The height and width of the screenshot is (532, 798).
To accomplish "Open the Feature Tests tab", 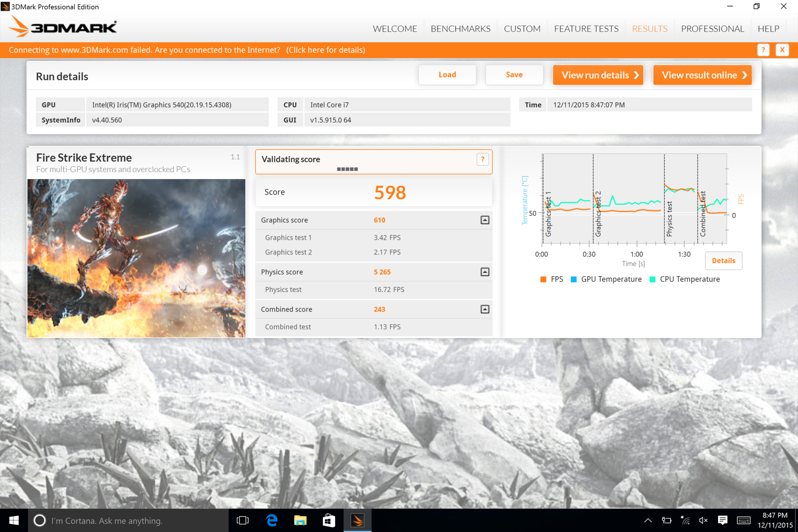I will [x=586, y=29].
